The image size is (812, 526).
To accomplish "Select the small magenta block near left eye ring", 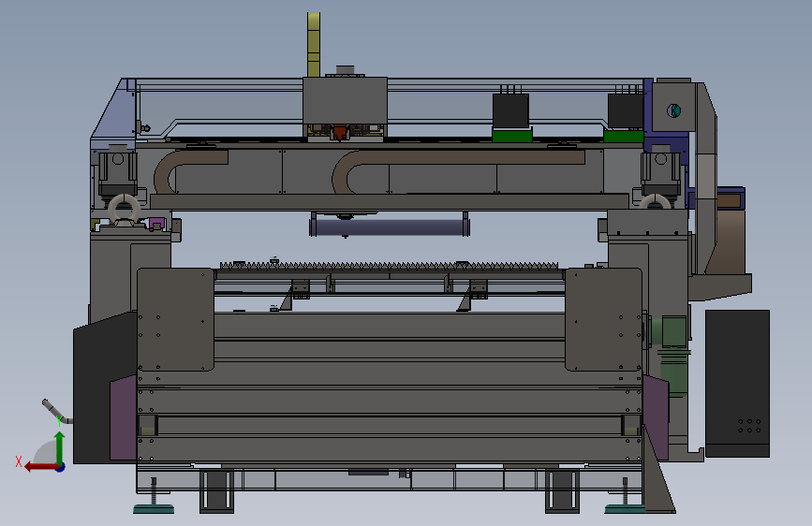I will click(x=157, y=224).
